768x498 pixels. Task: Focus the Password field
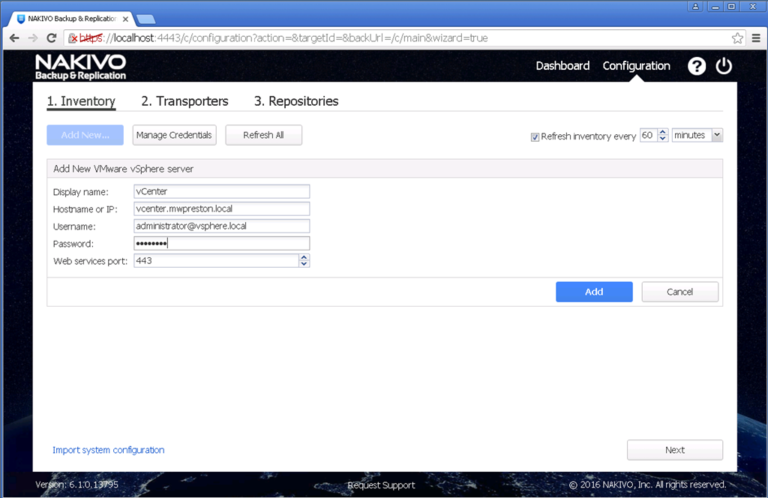coord(221,243)
